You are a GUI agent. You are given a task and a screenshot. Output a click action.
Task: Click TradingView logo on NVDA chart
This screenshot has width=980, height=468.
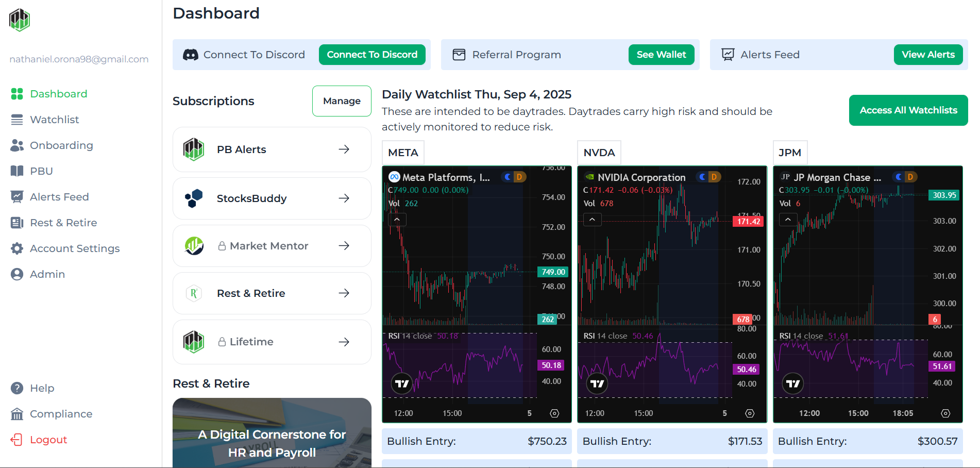[x=597, y=383]
